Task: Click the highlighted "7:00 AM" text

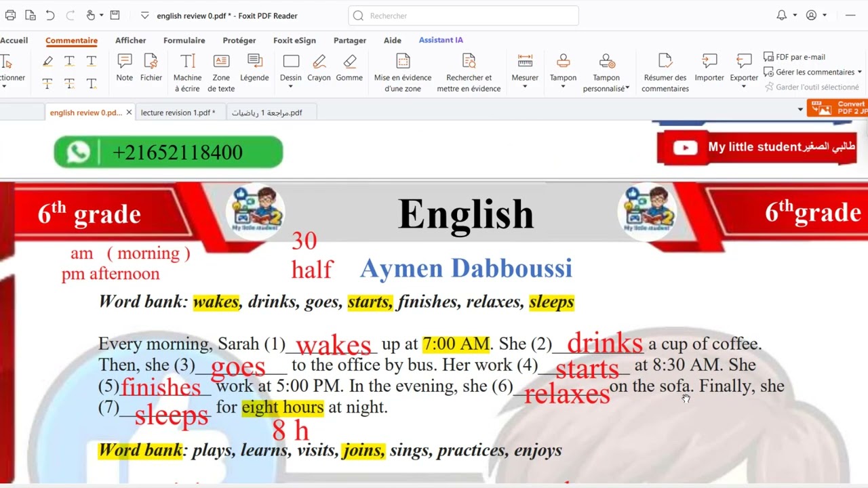Action: (x=456, y=344)
